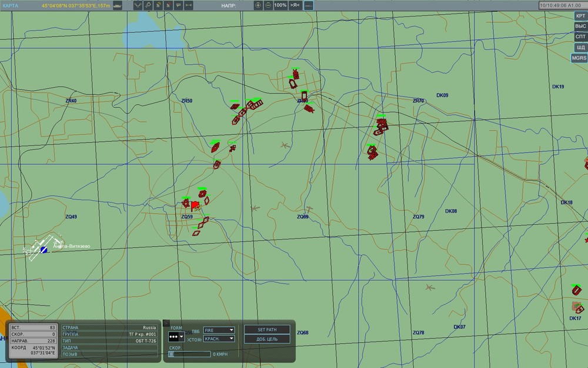
Task: Zoom out with the minus icon
Action: pyautogui.click(x=268, y=5)
